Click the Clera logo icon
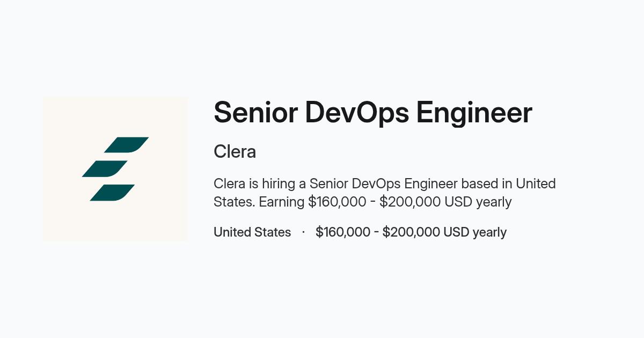The width and height of the screenshot is (644, 338). click(115, 169)
